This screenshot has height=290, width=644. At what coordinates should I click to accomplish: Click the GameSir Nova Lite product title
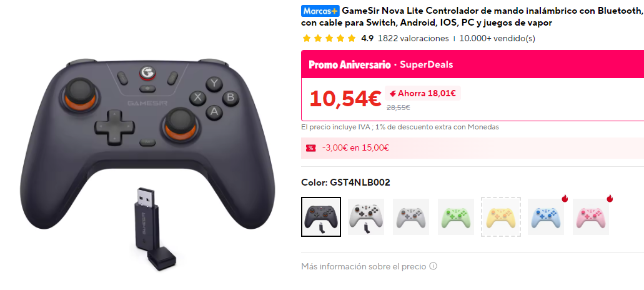point(472,16)
